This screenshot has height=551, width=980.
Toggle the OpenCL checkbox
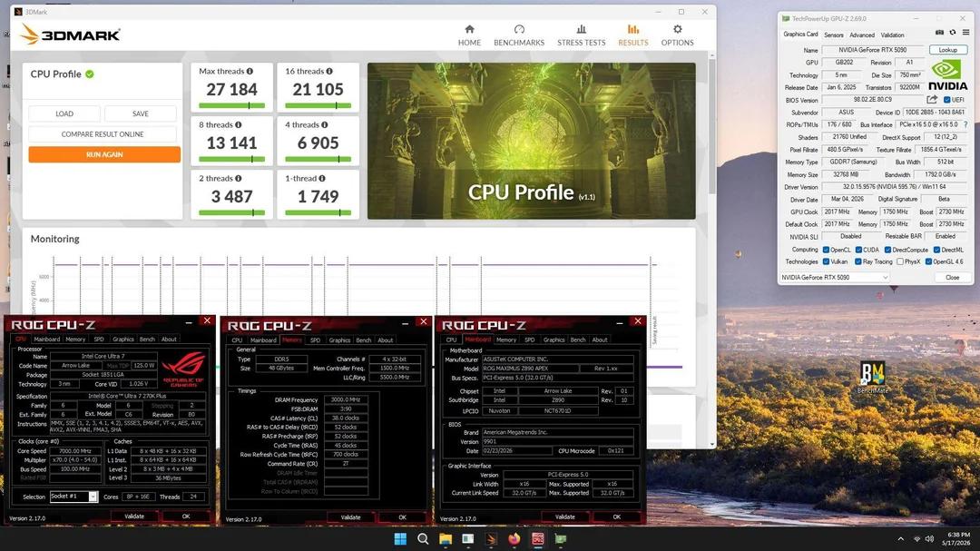point(827,250)
